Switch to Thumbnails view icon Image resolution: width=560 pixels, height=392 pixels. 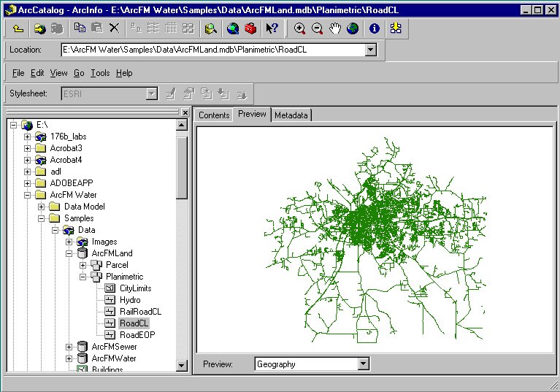(188, 28)
